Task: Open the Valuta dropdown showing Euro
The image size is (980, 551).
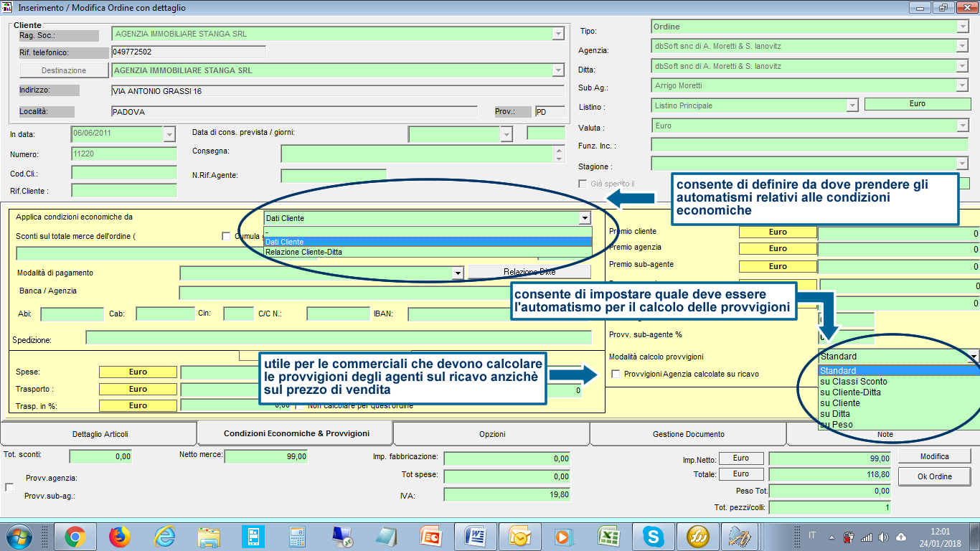Action: tap(963, 126)
